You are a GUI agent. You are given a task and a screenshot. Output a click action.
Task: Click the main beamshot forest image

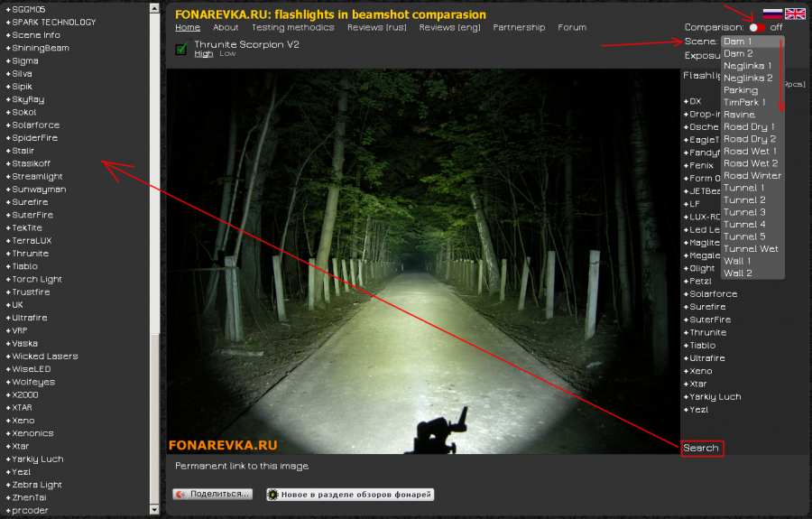pos(423,261)
